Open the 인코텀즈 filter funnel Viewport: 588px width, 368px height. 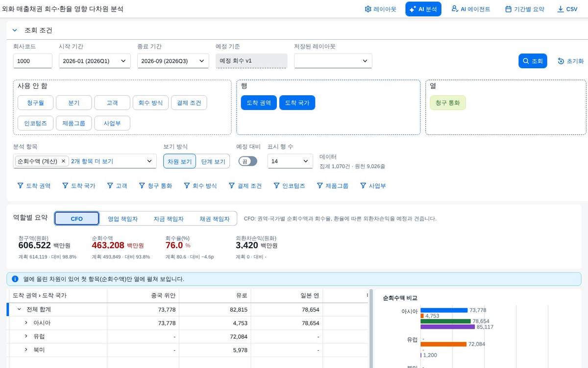276,186
